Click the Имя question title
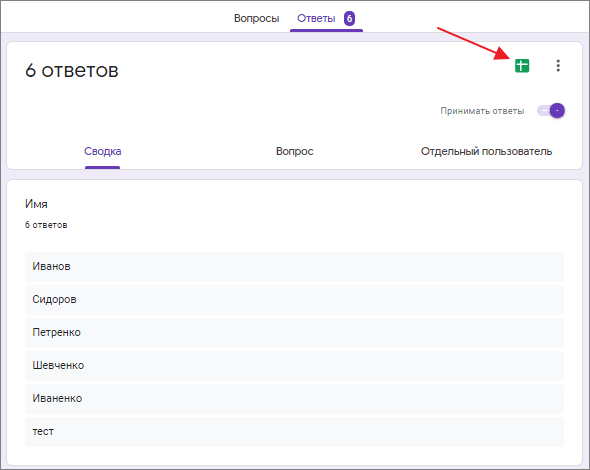 tap(36, 204)
